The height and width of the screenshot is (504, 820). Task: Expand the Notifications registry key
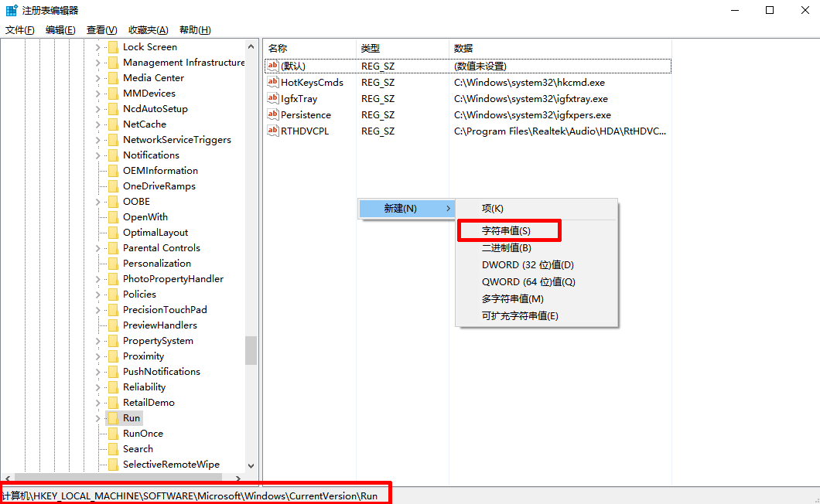point(97,155)
